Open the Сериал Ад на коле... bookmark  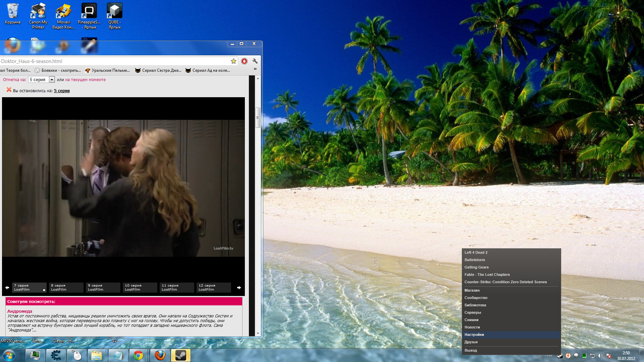click(208, 70)
